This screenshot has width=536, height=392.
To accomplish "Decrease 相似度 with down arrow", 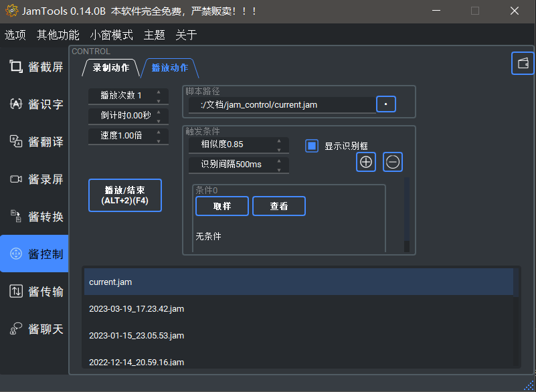I will tap(279, 150).
